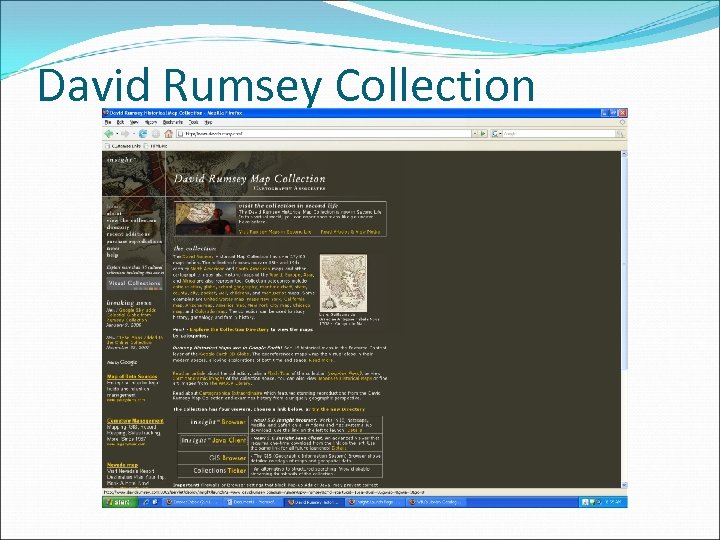Open the Google Sky breaking news link
720x540 pixels.
point(131,315)
